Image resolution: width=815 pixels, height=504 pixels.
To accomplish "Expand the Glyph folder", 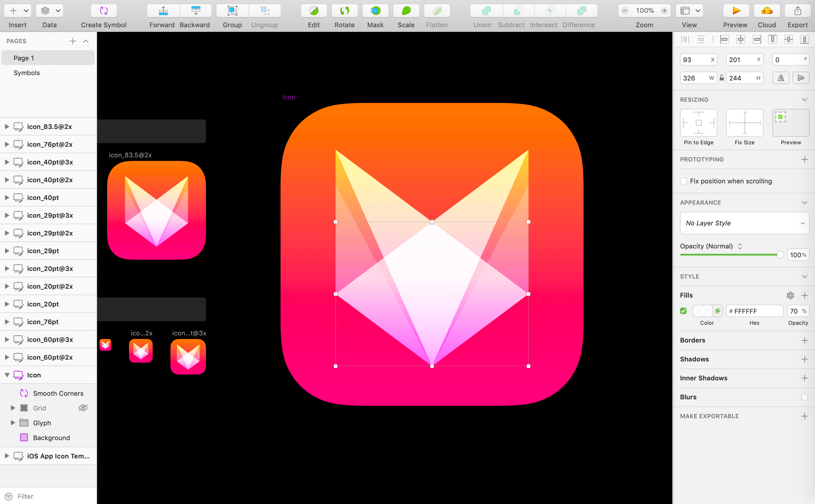I will tap(13, 423).
